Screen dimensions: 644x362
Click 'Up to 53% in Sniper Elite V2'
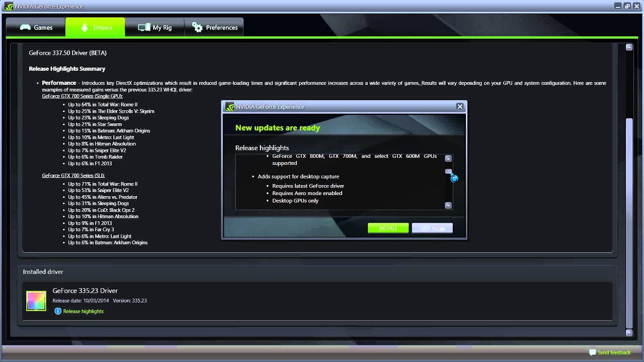coord(99,191)
